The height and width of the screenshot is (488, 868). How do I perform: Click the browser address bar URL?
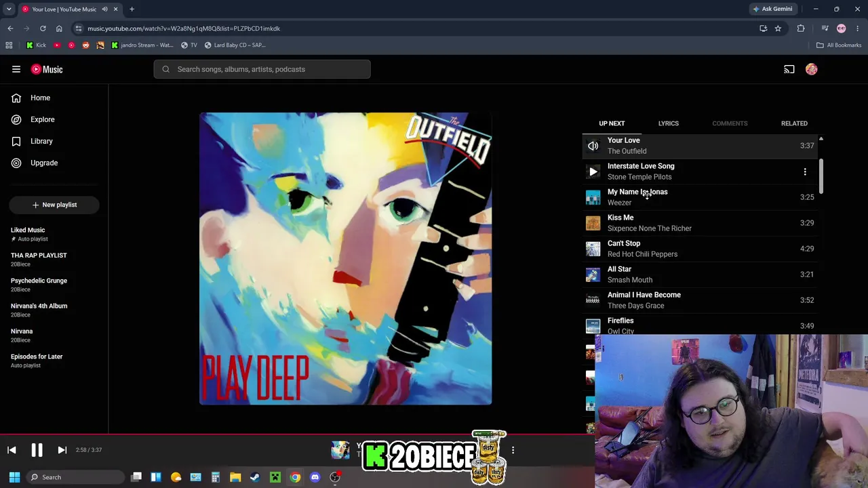pyautogui.click(x=183, y=28)
